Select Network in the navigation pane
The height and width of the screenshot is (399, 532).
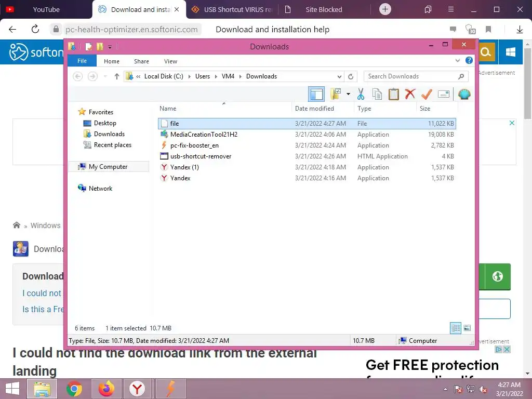tap(100, 188)
